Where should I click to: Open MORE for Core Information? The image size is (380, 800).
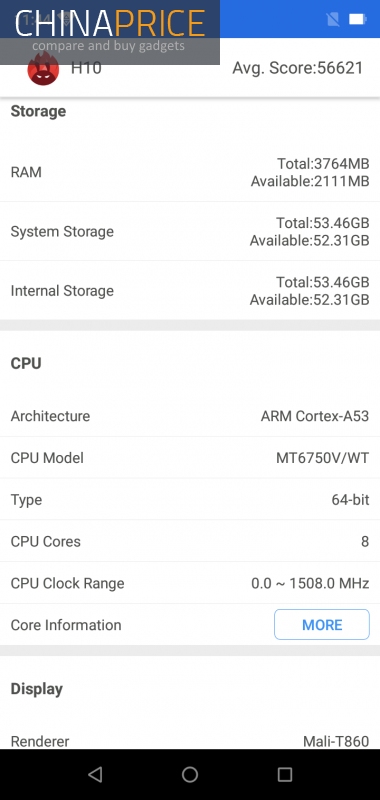coord(322,624)
